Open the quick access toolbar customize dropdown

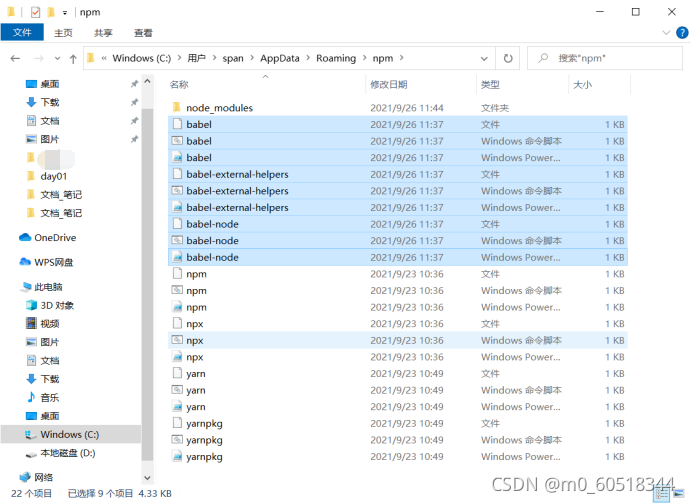point(65,13)
